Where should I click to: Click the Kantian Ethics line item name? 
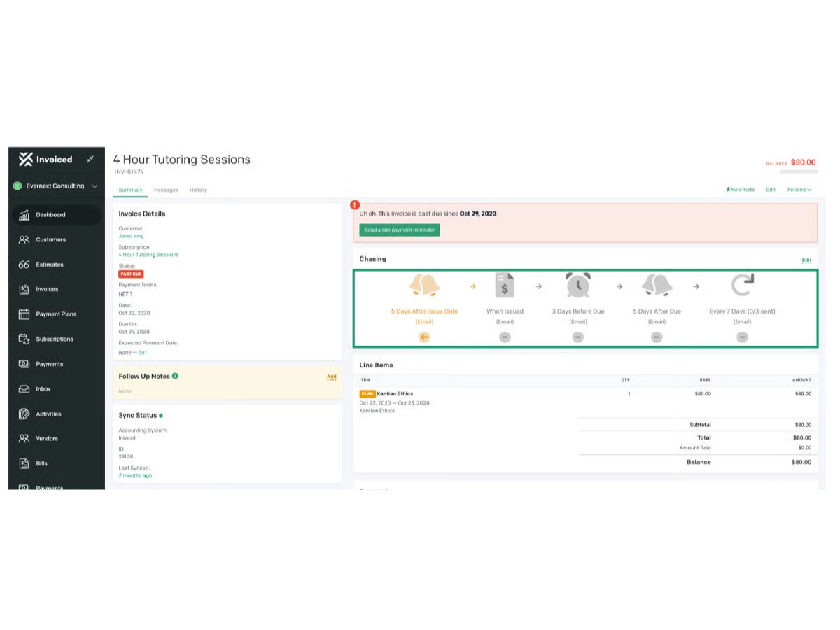(395, 393)
